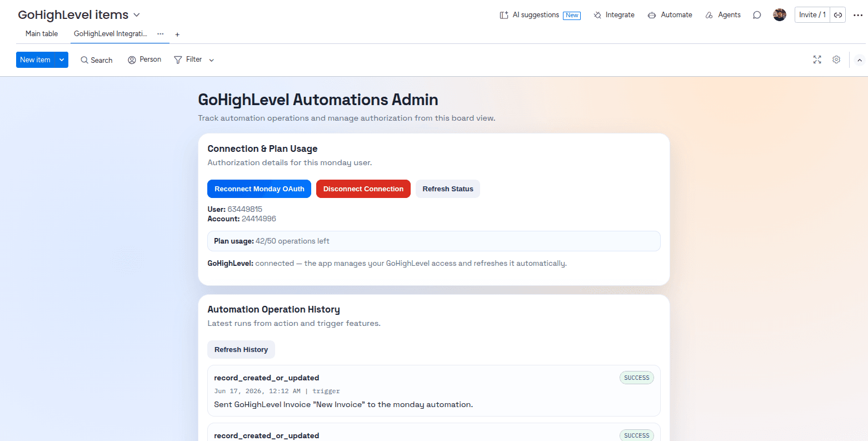Click the Invite / 1 button

coord(812,15)
